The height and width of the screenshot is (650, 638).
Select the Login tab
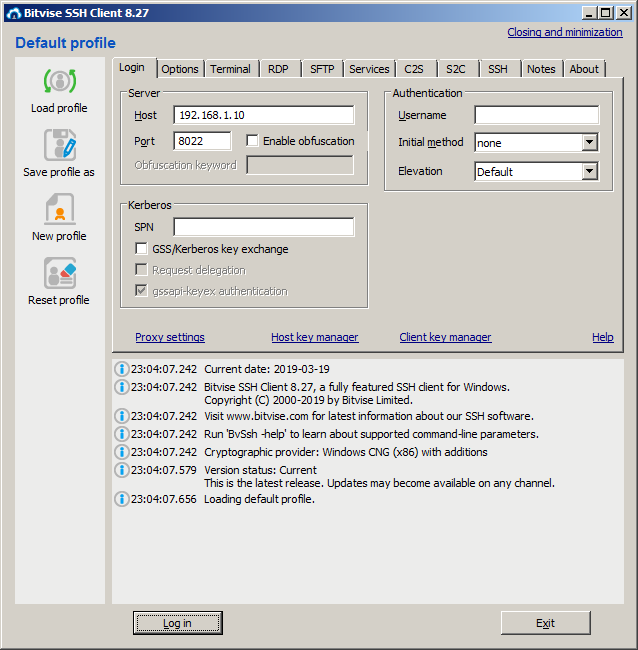[x=132, y=67]
